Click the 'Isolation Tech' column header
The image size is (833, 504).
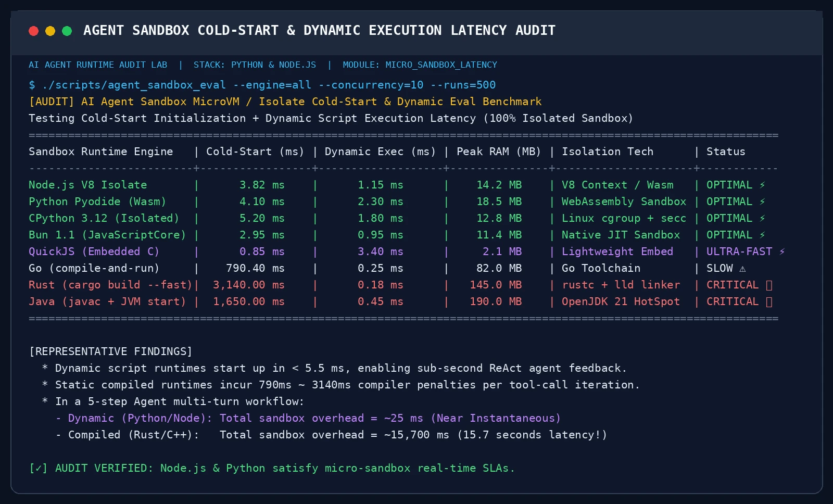(x=607, y=152)
